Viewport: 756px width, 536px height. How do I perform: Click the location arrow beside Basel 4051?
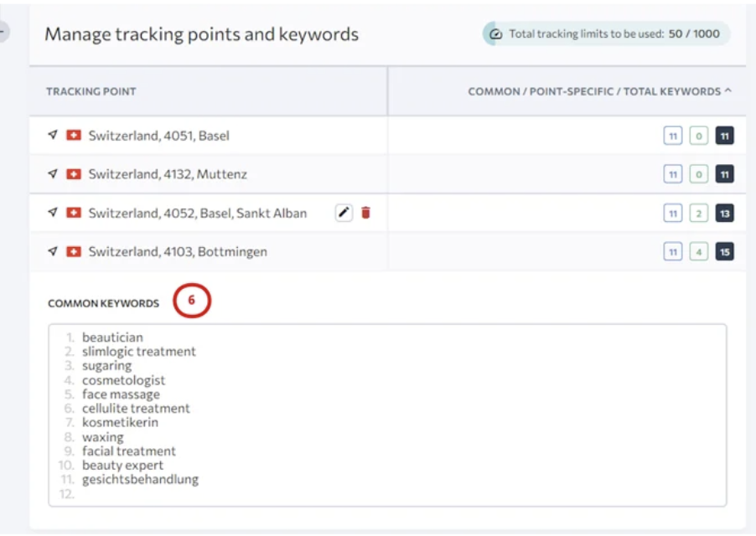[x=51, y=135]
